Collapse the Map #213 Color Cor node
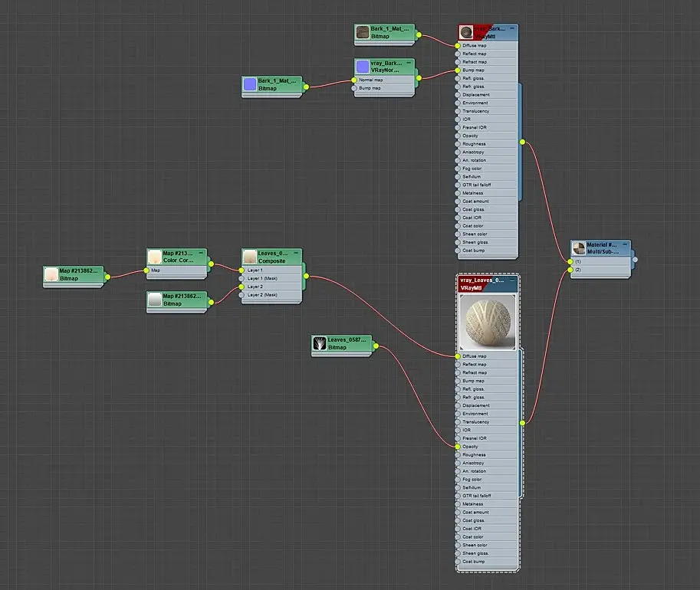 click(201, 253)
